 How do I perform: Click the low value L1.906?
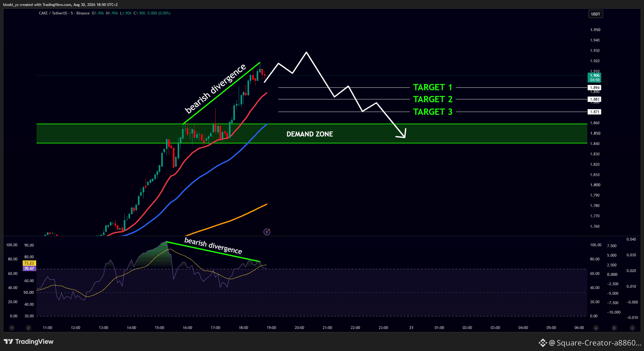click(126, 13)
